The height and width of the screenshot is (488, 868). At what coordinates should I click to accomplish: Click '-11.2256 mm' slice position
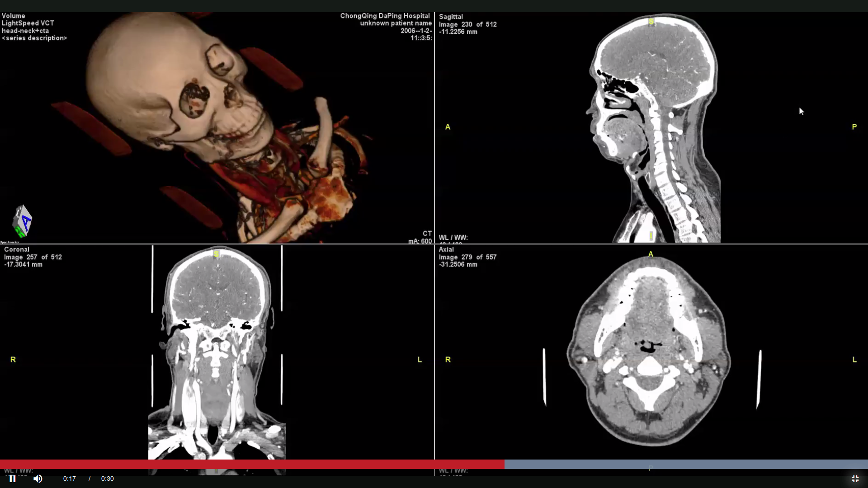(458, 32)
